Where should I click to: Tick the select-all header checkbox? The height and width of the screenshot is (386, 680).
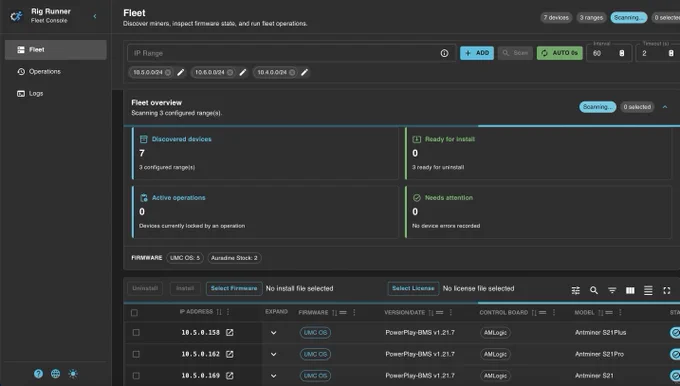[x=134, y=313]
